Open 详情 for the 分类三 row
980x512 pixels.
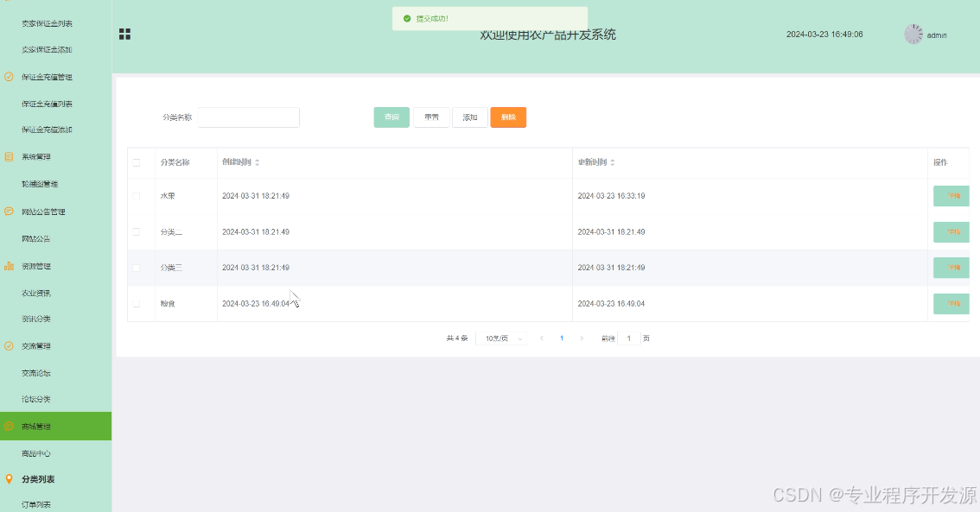(951, 268)
